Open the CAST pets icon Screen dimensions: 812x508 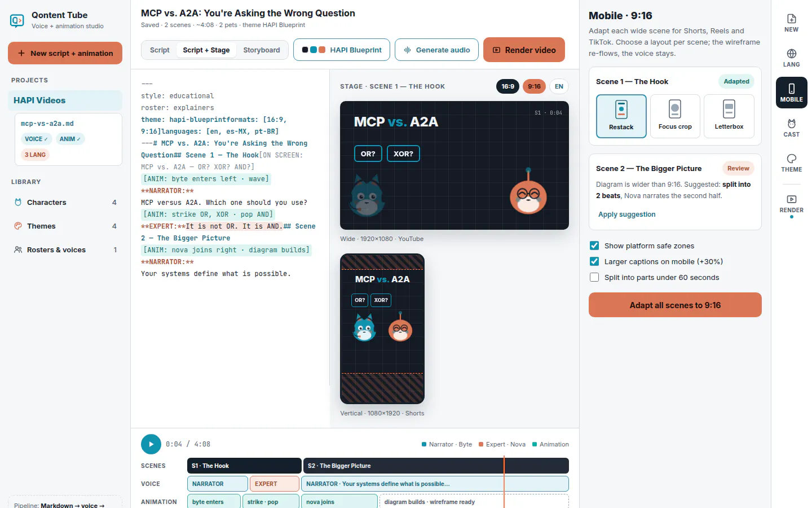[791, 128]
